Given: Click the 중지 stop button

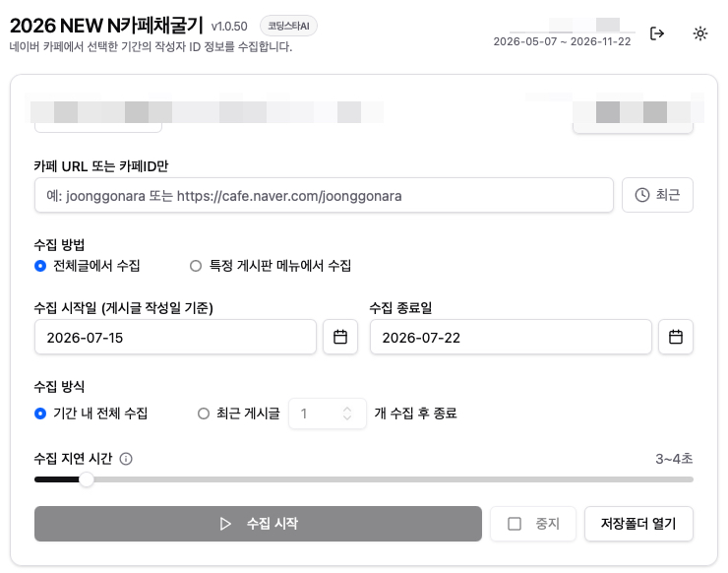Looking at the screenshot, I should [533, 524].
